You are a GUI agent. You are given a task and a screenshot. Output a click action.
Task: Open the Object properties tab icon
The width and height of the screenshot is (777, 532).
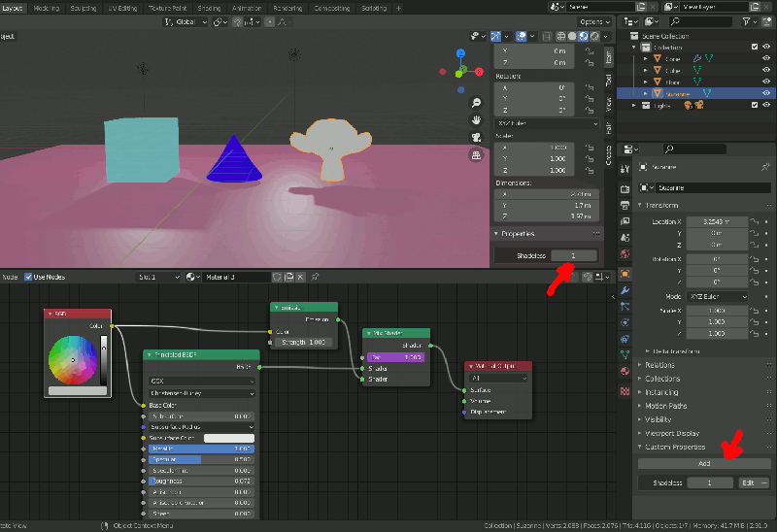(x=625, y=274)
